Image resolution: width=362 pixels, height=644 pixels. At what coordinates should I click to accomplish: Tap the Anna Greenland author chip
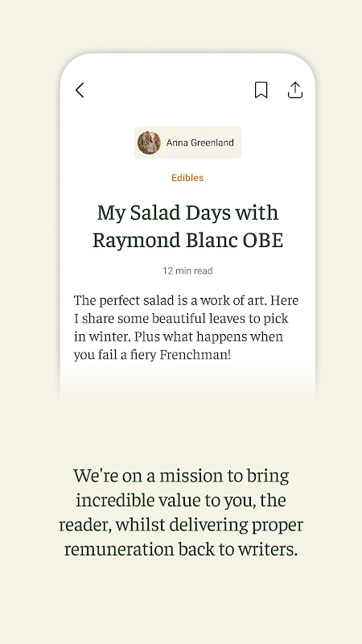[x=187, y=142]
